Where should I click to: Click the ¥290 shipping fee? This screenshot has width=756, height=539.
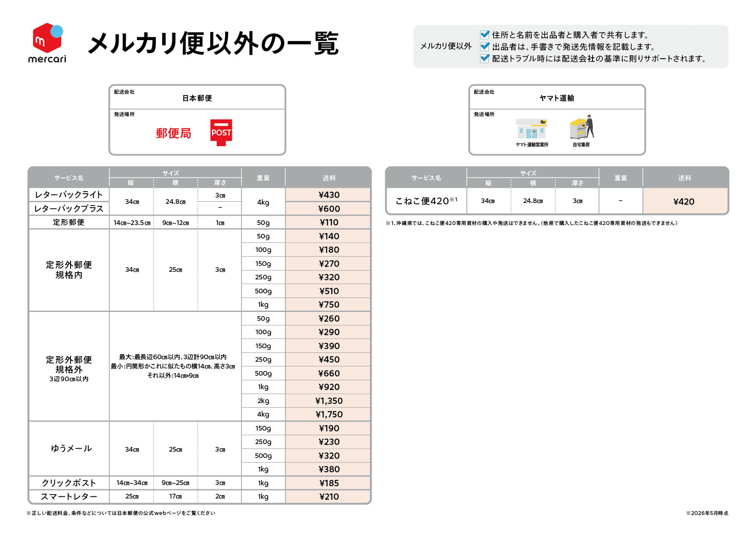click(x=329, y=332)
